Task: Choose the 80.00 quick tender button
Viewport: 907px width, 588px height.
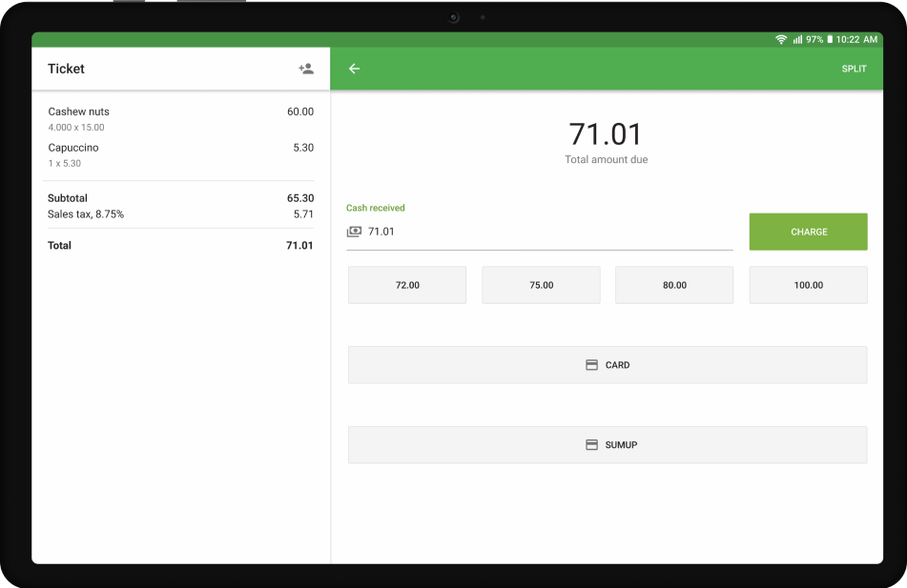Action: coord(674,284)
